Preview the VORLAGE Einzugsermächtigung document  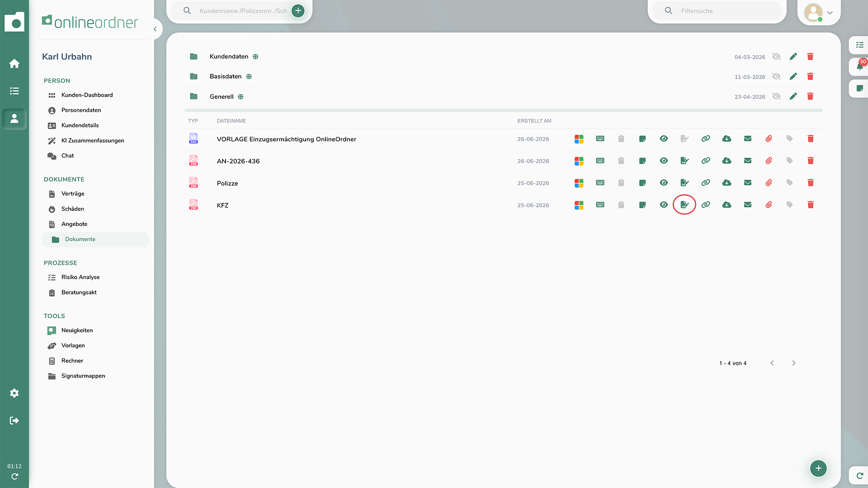(x=664, y=139)
